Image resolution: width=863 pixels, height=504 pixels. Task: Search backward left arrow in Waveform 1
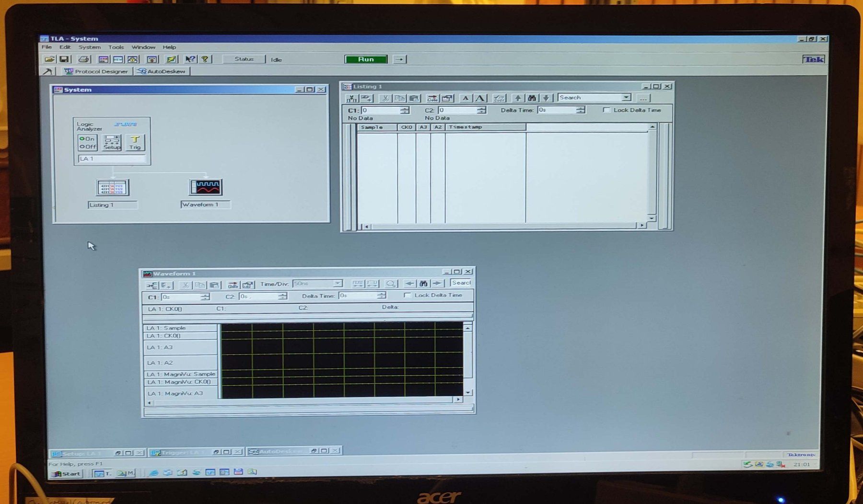409,284
